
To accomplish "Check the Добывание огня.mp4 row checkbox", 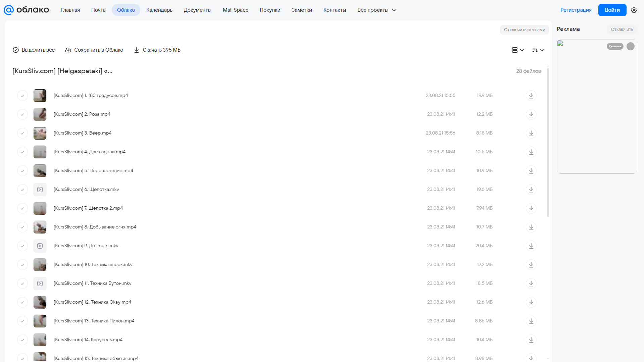I will click(x=22, y=227).
